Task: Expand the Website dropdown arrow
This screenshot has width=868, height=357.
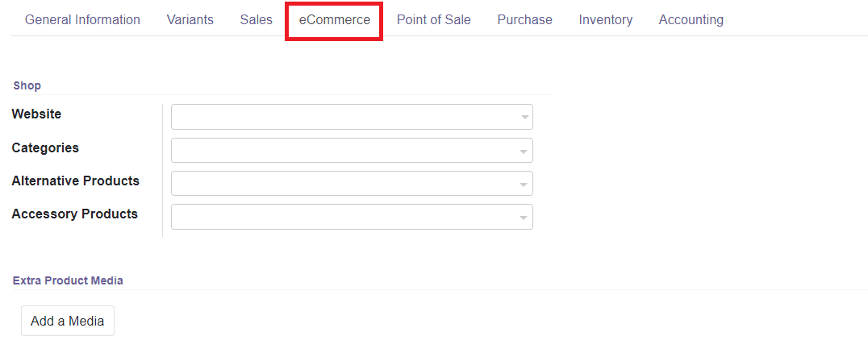Action: pos(525,118)
